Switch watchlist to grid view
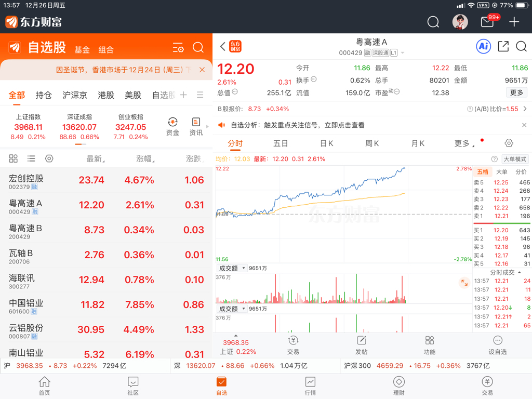Viewport: 532px width, 399px height. tap(13, 158)
